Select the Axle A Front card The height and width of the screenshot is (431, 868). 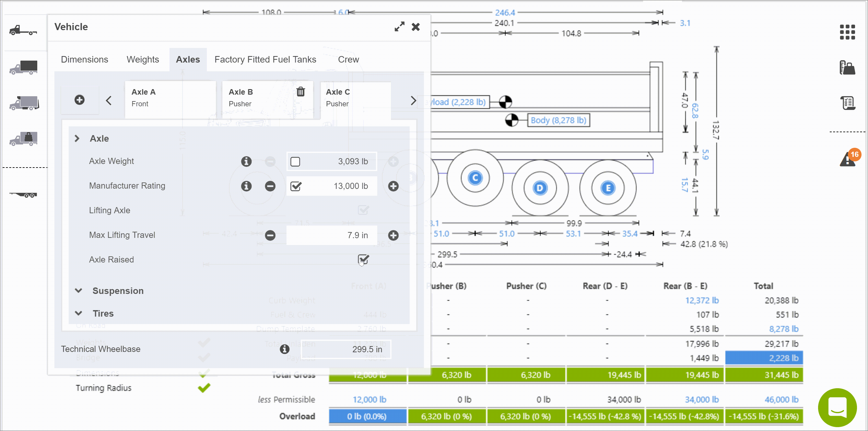[170, 98]
